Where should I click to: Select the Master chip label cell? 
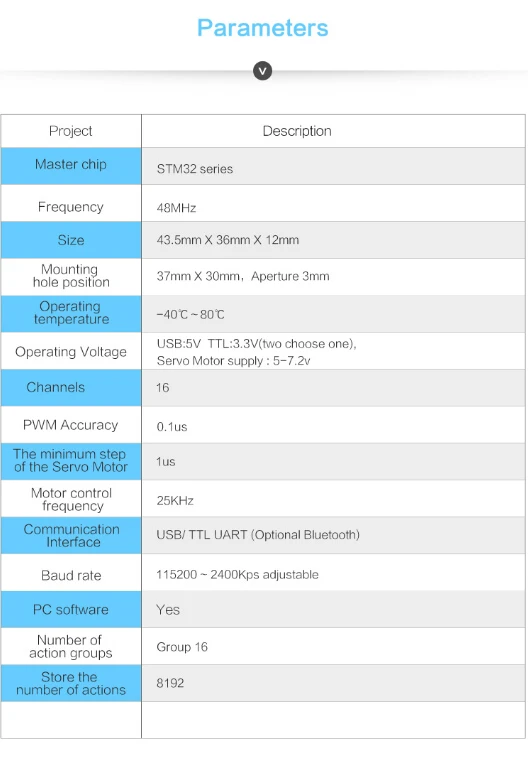tap(71, 166)
